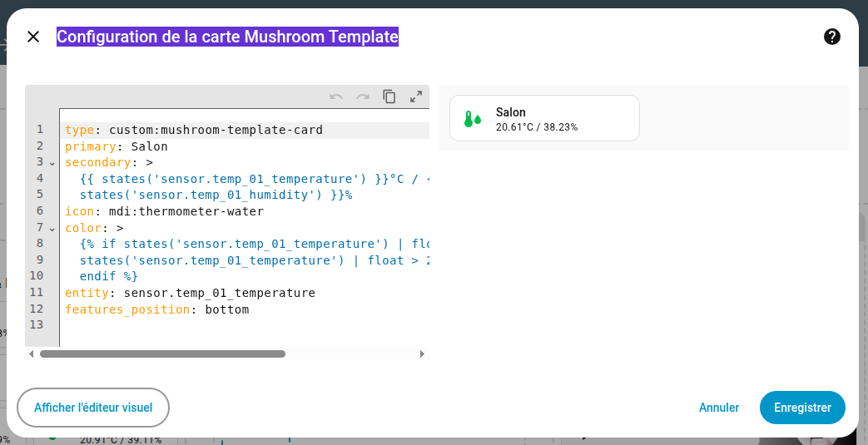The width and height of the screenshot is (868, 445).
Task: Click the horizontal scrollbar thumb in editor
Action: point(162,354)
